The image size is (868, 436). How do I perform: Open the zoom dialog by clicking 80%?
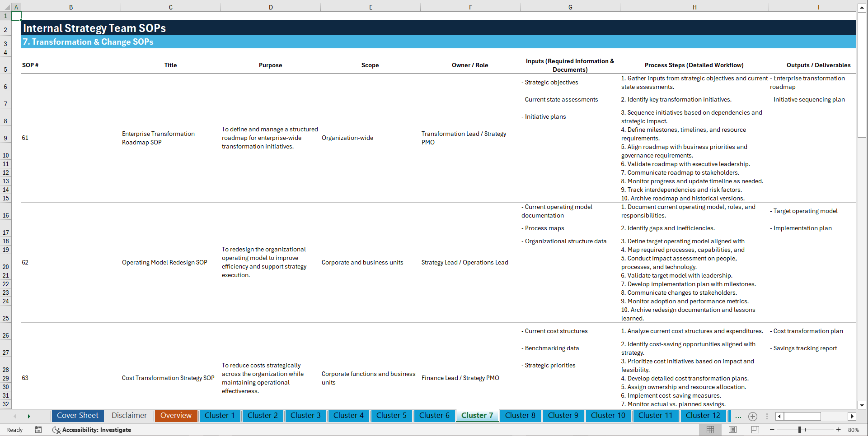tap(854, 430)
